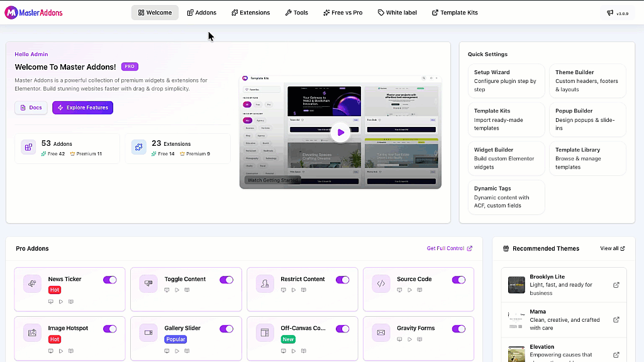644x362 pixels.
Task: Select the Welcome tab
Action: click(155, 13)
